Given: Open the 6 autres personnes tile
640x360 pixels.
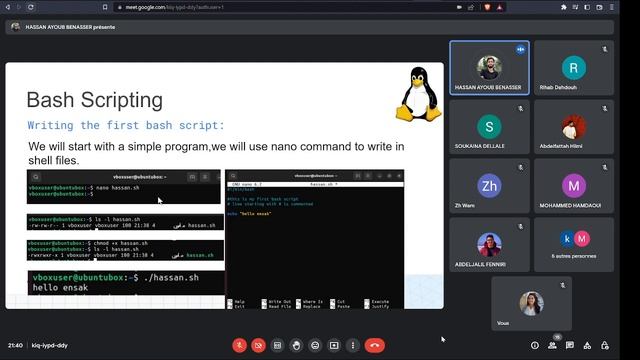Looking at the screenshot, I should [x=574, y=245].
